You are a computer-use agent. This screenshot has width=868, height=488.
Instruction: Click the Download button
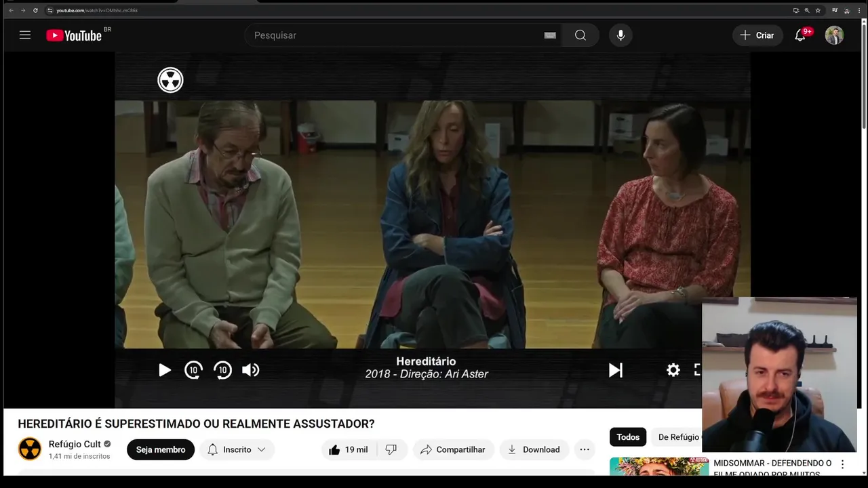[534, 449]
